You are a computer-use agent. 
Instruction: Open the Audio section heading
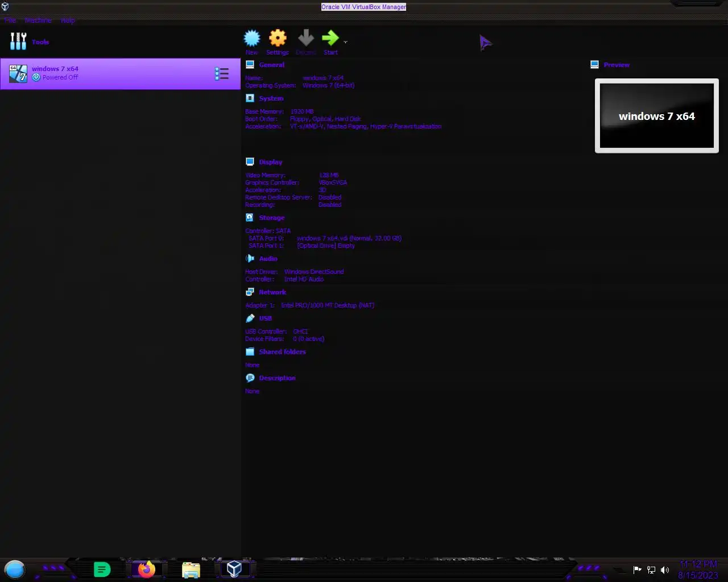tap(268, 259)
